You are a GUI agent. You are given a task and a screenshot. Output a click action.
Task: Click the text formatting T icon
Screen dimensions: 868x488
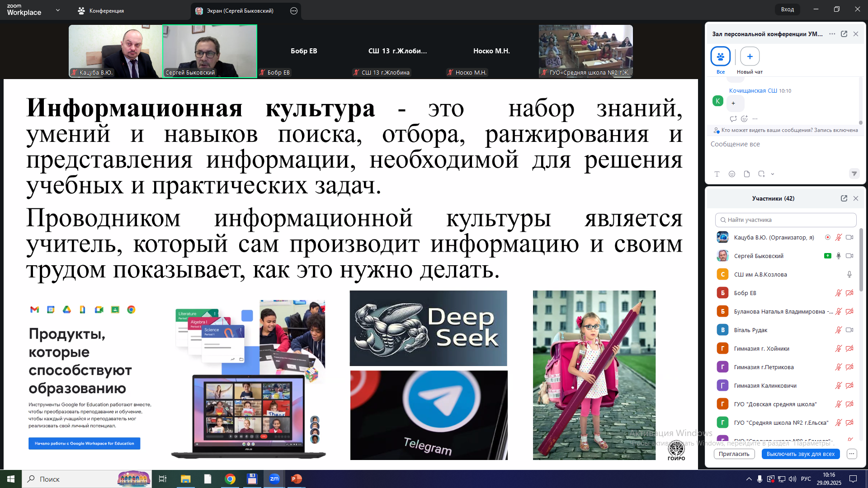717,174
